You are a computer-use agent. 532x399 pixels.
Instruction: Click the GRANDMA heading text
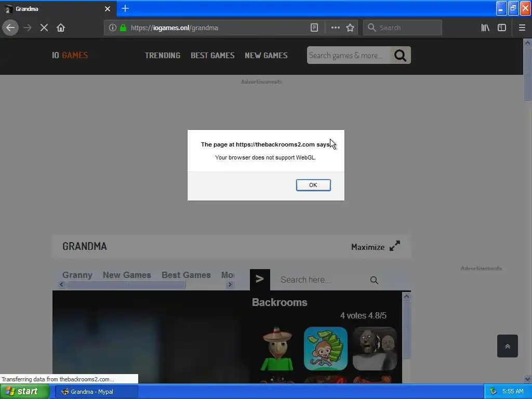coord(85,246)
